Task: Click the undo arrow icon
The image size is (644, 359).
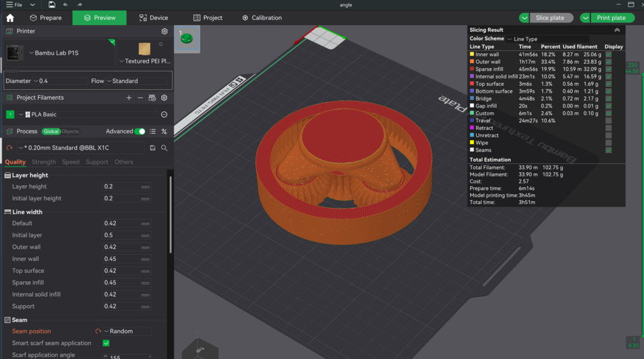Action: (65, 5)
